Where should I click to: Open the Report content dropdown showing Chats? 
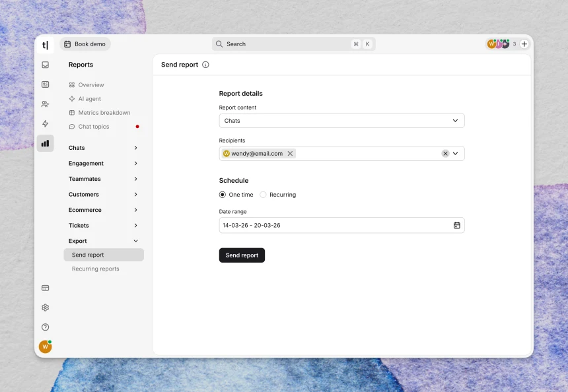click(341, 121)
